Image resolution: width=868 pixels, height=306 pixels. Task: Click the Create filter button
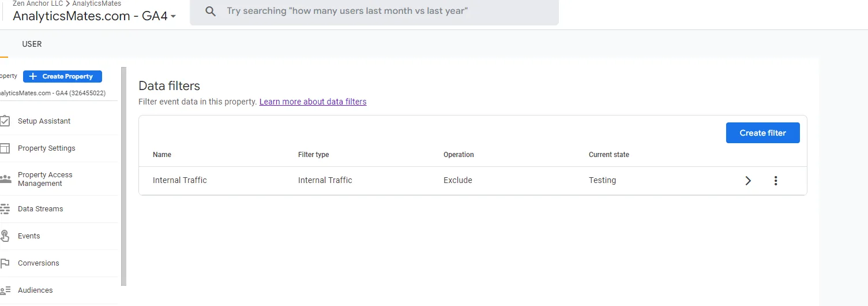coord(762,133)
